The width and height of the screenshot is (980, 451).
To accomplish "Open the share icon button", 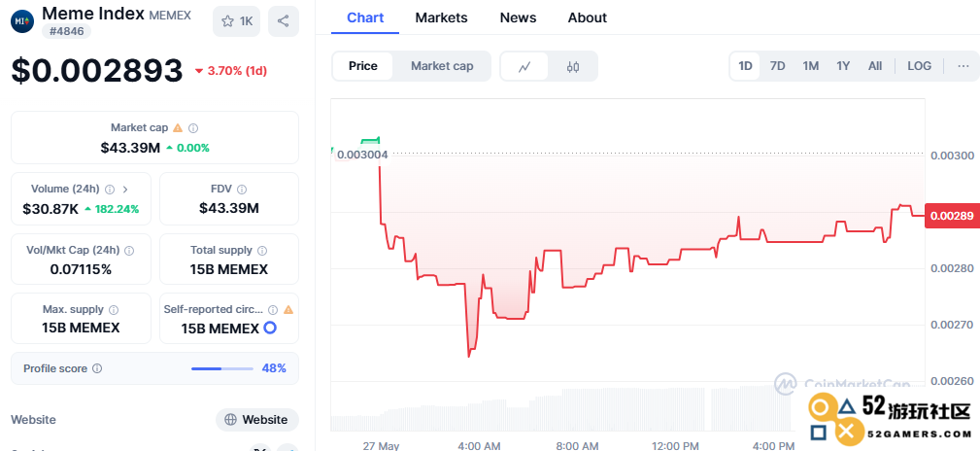I will [284, 21].
